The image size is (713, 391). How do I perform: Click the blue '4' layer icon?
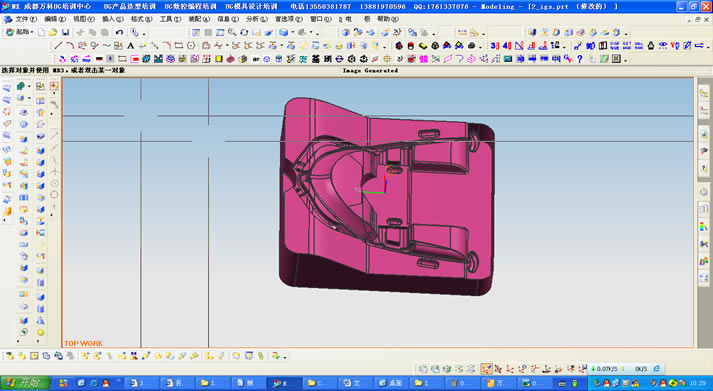[x=507, y=45]
